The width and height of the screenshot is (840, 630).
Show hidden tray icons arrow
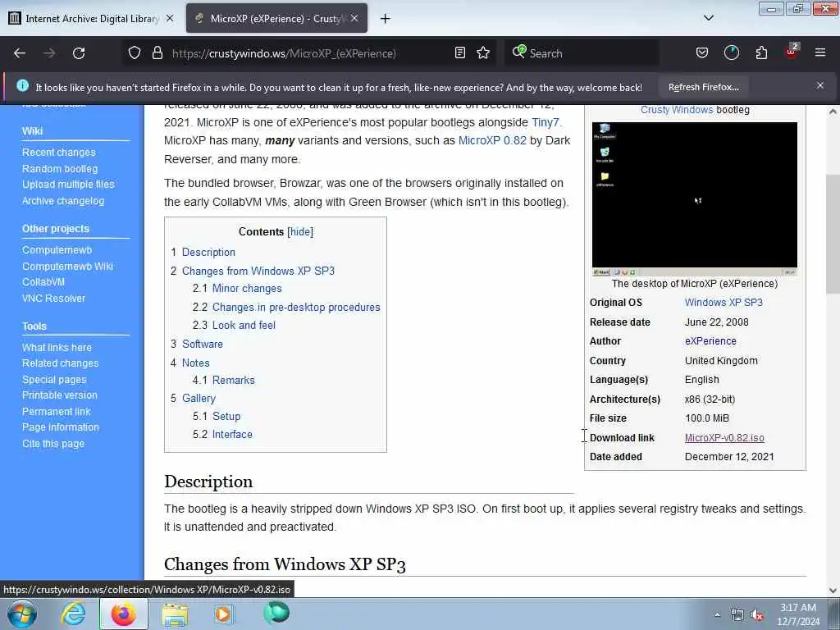click(x=717, y=615)
